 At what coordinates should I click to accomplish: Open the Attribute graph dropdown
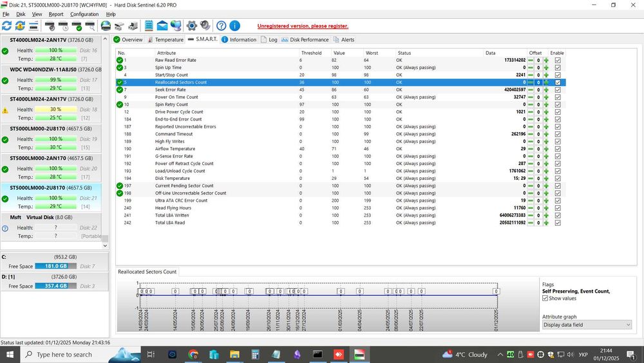click(x=587, y=325)
